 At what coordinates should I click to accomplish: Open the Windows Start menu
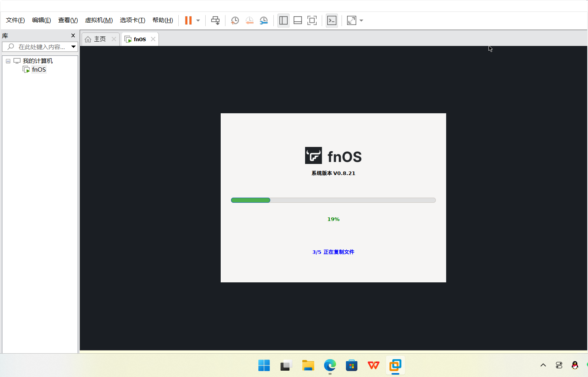[x=264, y=365]
